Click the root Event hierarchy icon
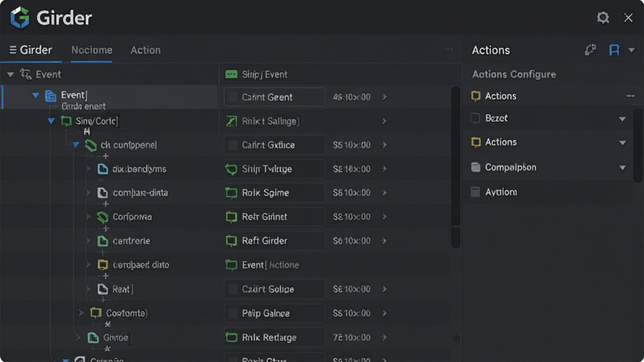This screenshot has width=644, height=362. (26, 74)
